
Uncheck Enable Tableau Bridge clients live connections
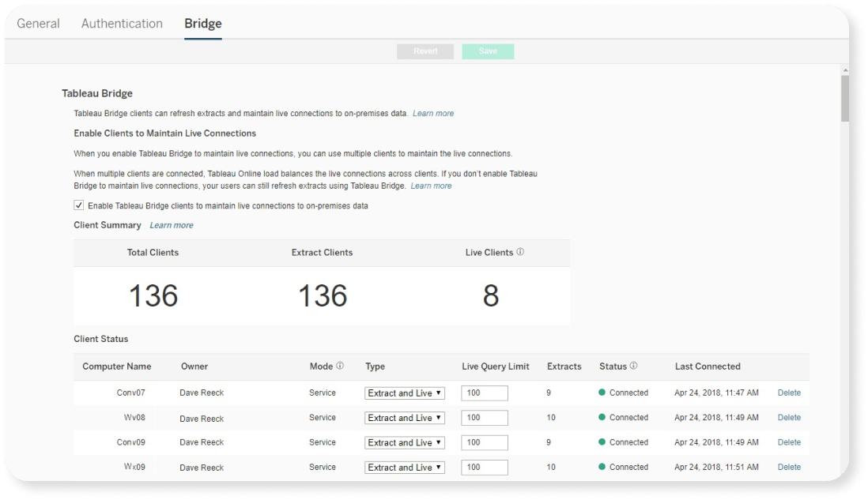(79, 205)
